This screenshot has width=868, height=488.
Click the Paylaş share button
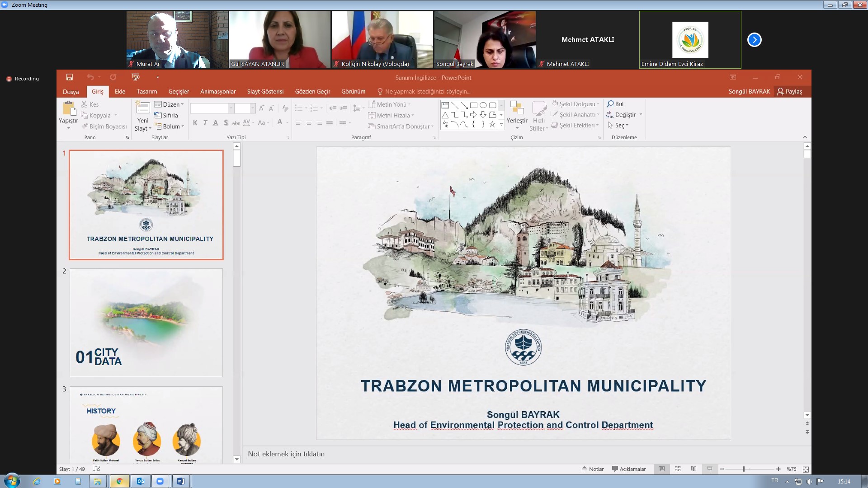tap(790, 91)
